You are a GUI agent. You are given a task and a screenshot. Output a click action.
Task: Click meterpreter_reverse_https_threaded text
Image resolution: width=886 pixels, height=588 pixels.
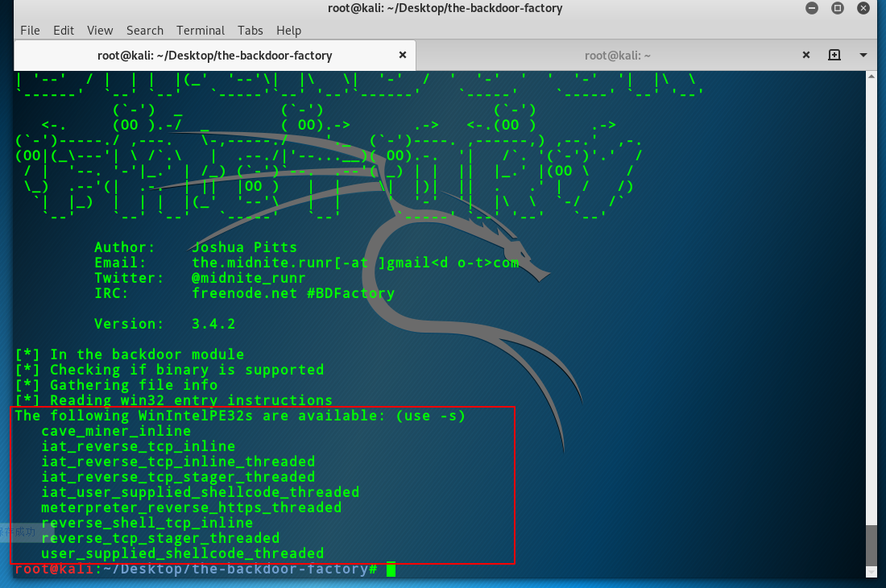tap(191, 507)
